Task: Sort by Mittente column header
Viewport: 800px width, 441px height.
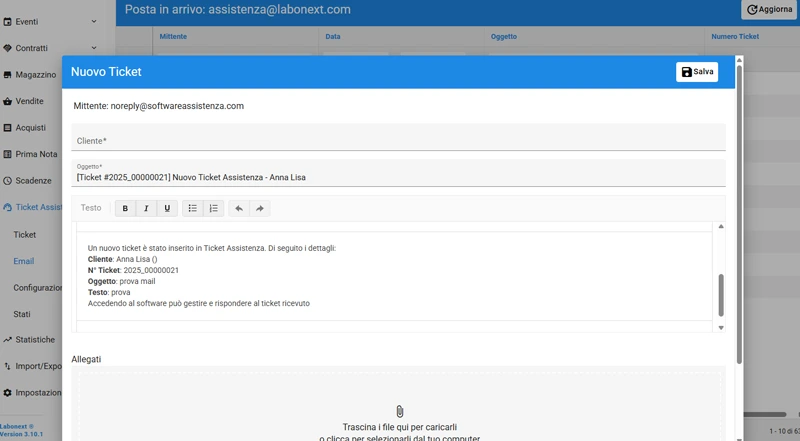Action: [x=173, y=37]
